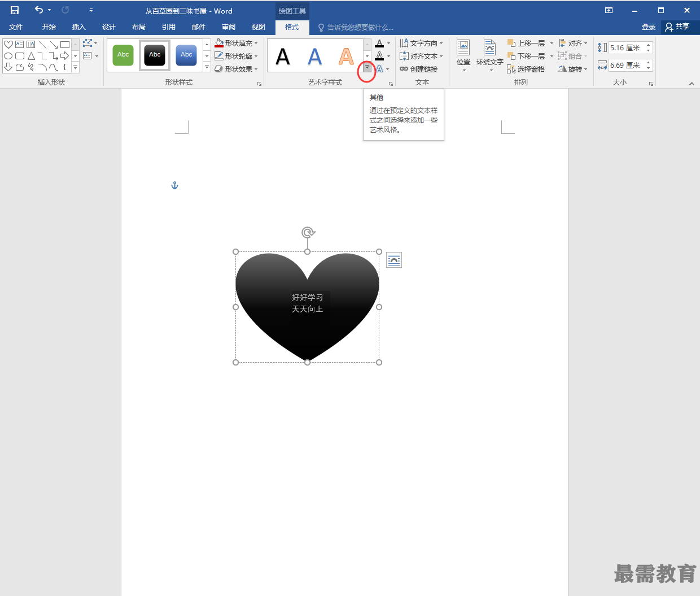Open the 文件 (File) tab
This screenshot has height=596, width=700.
[x=16, y=27]
